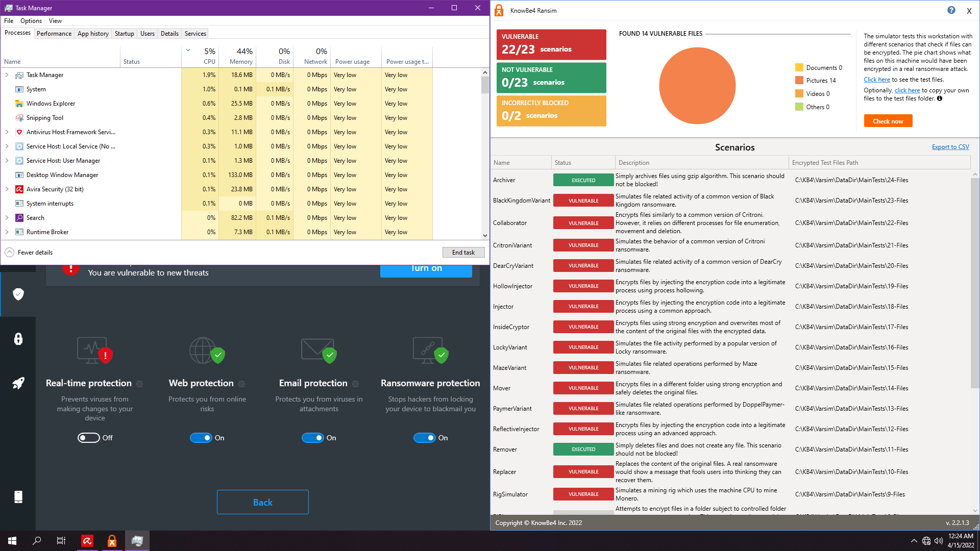Click Avira mobile device sidebar icon
The width and height of the screenshot is (980, 551).
click(18, 497)
